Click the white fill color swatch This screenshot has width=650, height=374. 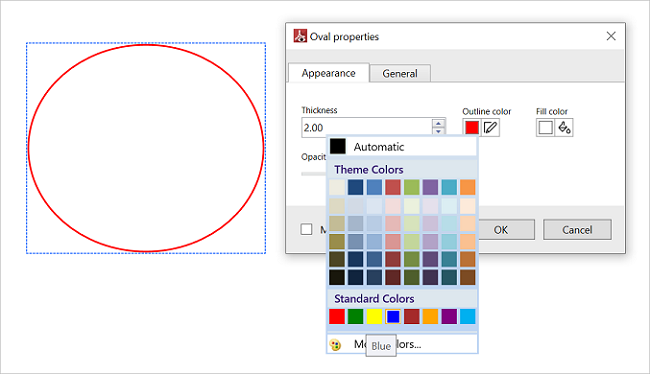545,127
